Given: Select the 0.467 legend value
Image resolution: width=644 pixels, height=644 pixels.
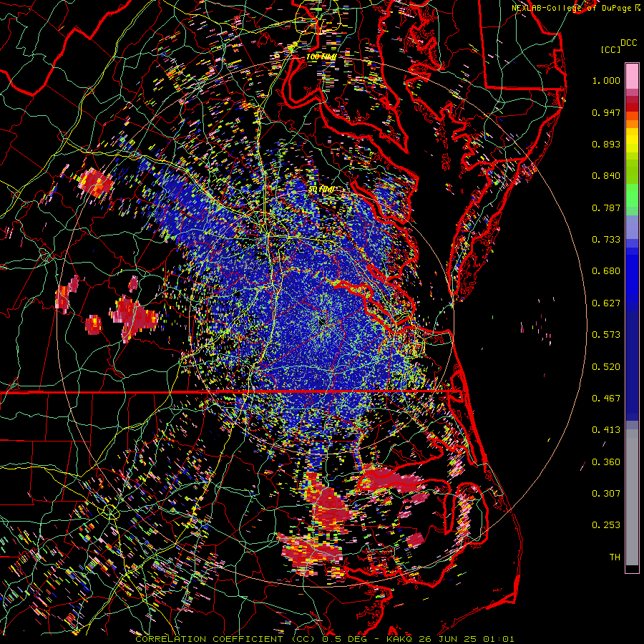Looking at the screenshot, I should 606,399.
